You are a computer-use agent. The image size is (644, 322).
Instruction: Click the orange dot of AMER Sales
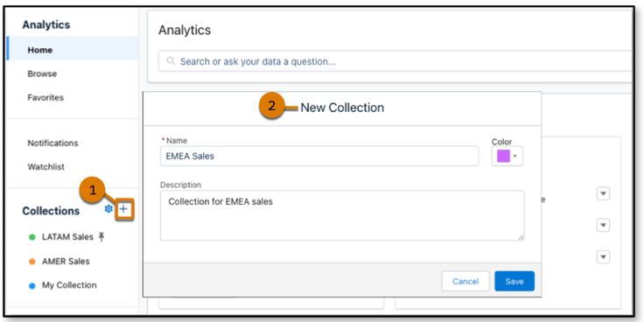click(32, 262)
